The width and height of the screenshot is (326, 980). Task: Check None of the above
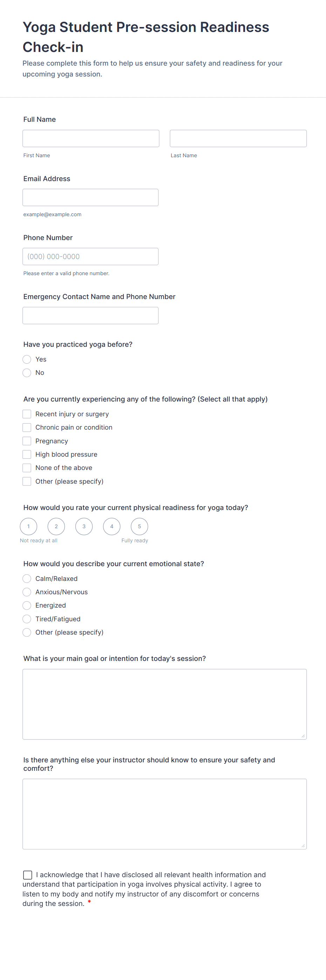pos(27,468)
